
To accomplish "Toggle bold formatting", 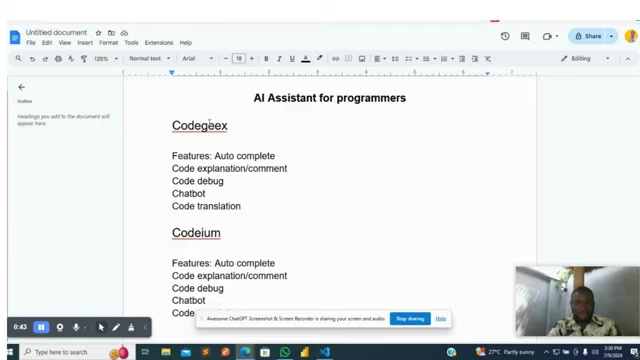I will pyautogui.click(x=266, y=59).
